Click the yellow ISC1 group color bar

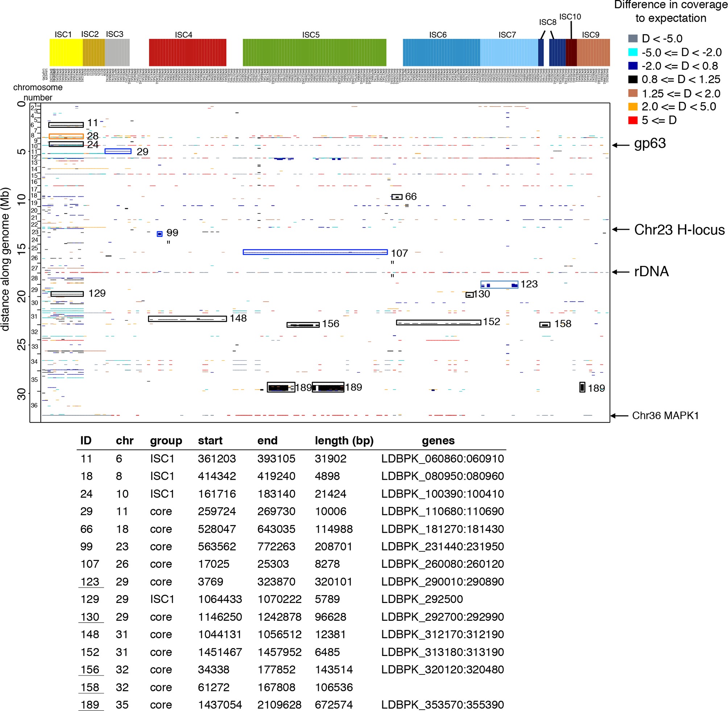pyautogui.click(x=66, y=52)
